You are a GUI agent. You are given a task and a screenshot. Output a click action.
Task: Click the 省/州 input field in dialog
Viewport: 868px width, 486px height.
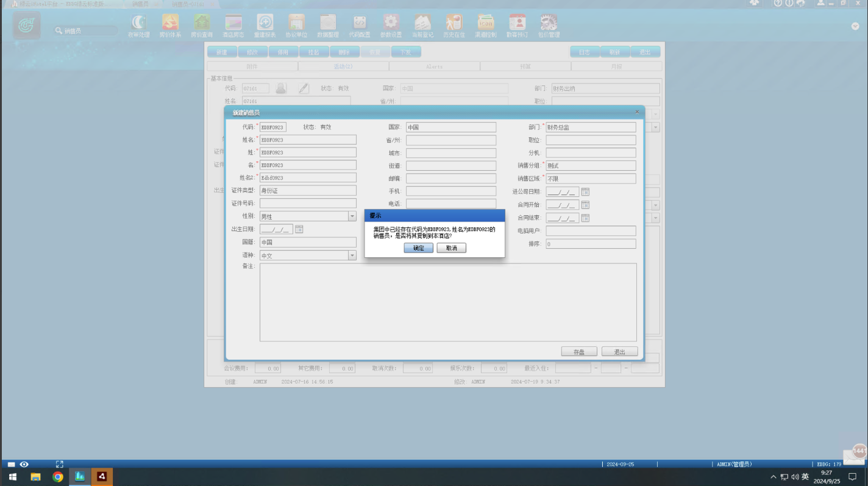point(451,140)
